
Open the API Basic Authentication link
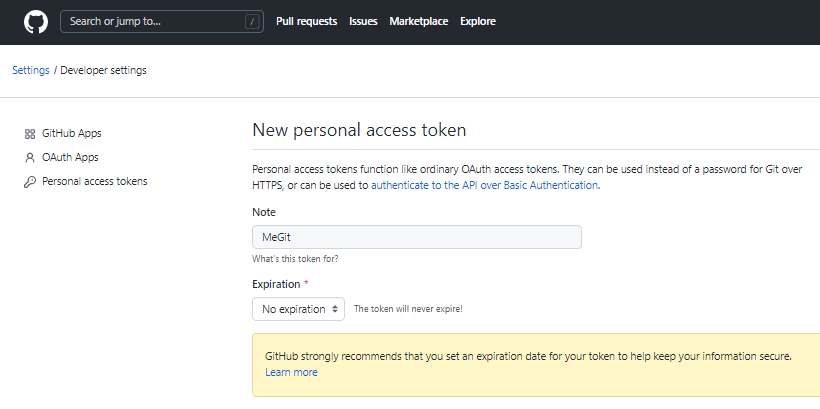pyautogui.click(x=484, y=185)
